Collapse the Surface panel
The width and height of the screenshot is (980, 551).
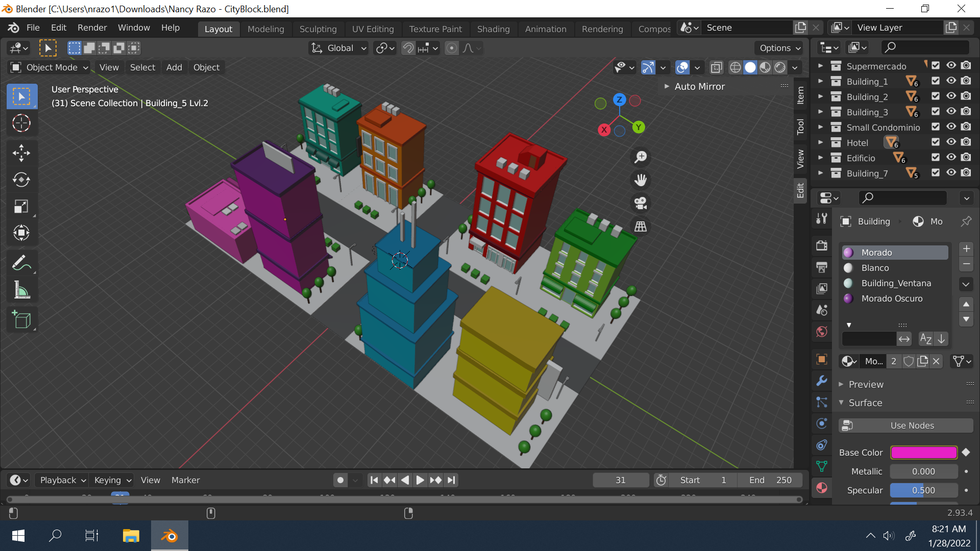click(841, 403)
